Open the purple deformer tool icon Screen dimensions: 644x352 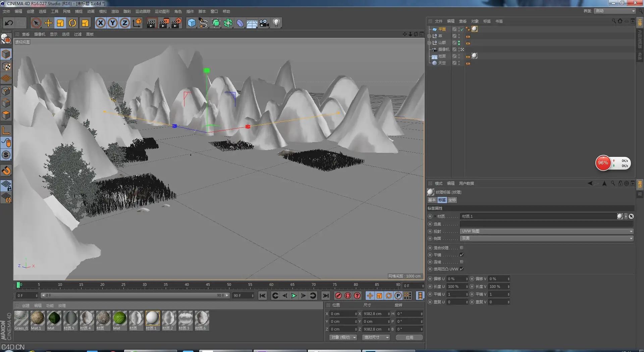[x=240, y=23]
